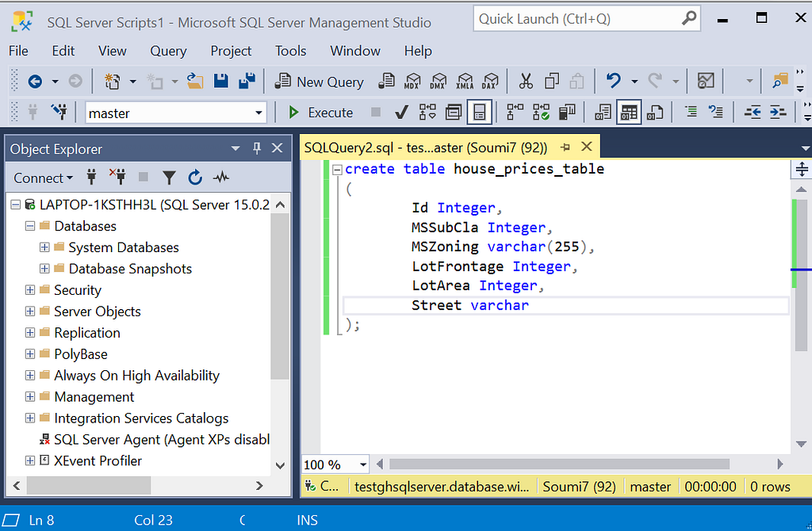The height and width of the screenshot is (531, 812).
Task: Click the Save All icon
Action: 247,82
